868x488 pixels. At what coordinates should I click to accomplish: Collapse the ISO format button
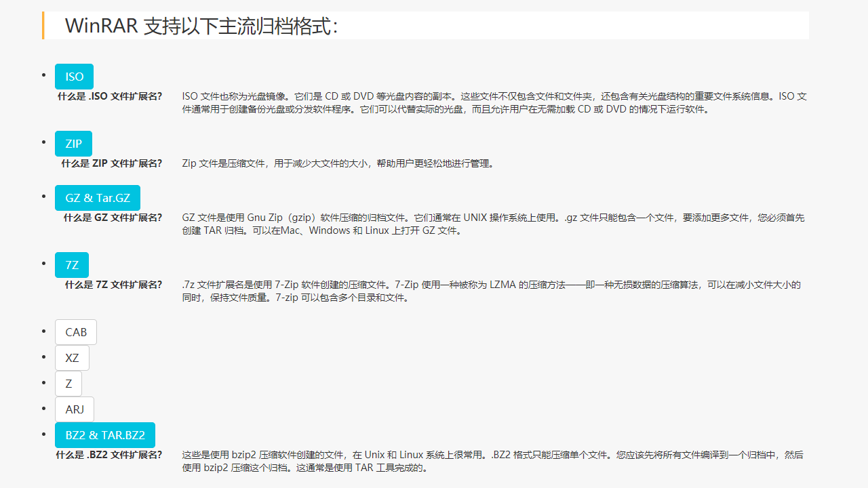point(74,77)
